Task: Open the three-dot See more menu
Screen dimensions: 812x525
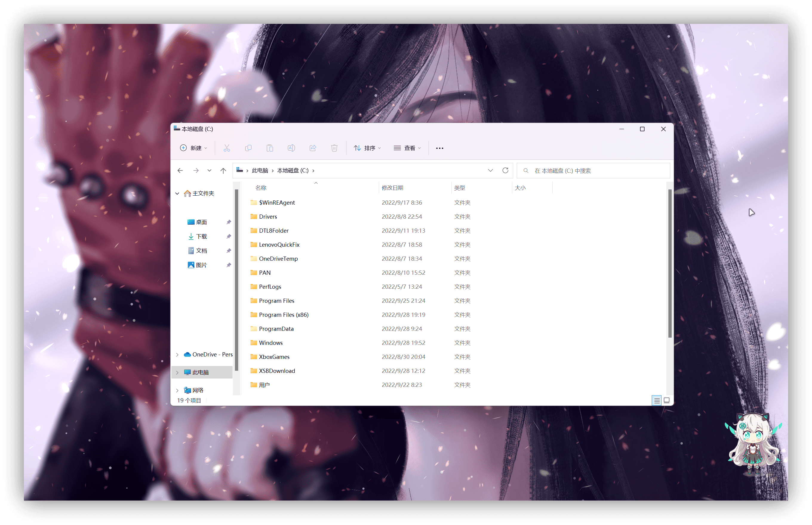Action: 440,148
